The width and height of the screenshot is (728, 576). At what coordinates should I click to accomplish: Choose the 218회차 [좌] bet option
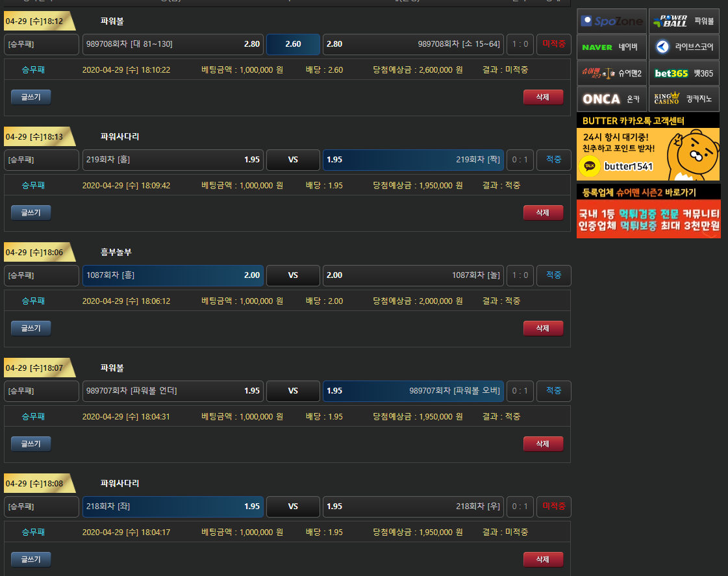click(173, 507)
